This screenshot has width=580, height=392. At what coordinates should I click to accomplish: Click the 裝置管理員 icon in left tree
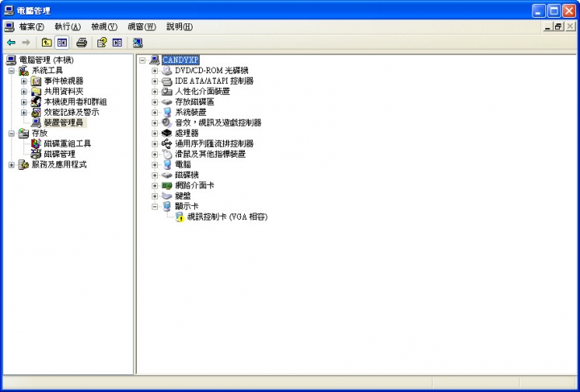(36, 122)
